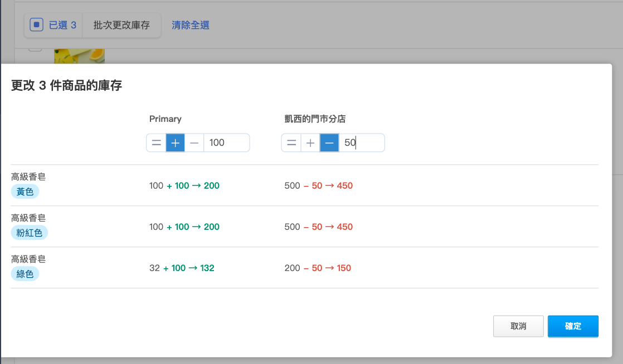623x364 pixels.
Task: Select minus (subtract) mode for 凱西的門市分店
Action: tap(329, 143)
